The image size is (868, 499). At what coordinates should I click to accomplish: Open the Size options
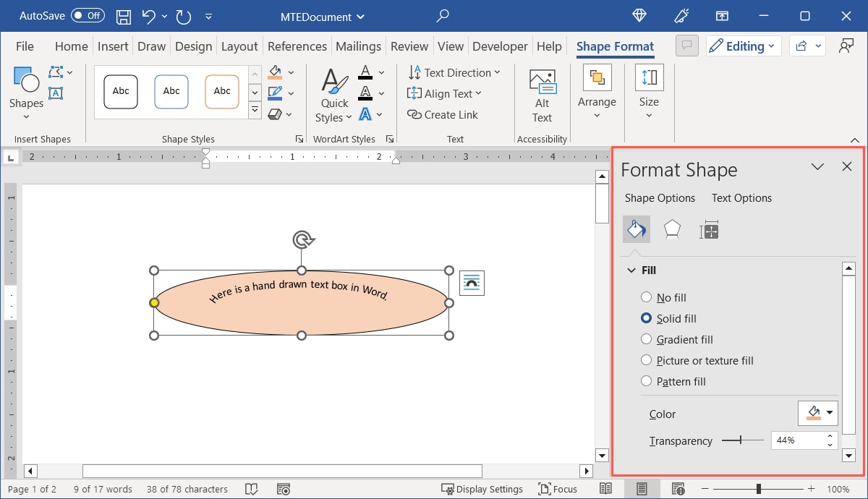click(648, 90)
